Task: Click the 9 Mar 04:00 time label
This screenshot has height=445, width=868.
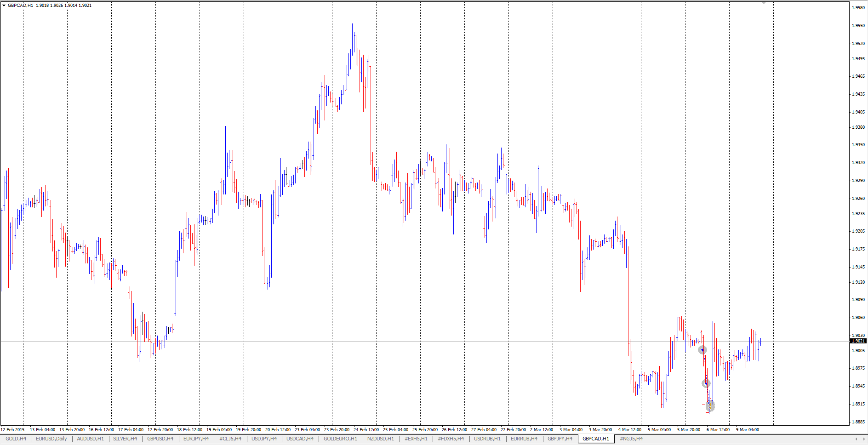Action: [748, 430]
